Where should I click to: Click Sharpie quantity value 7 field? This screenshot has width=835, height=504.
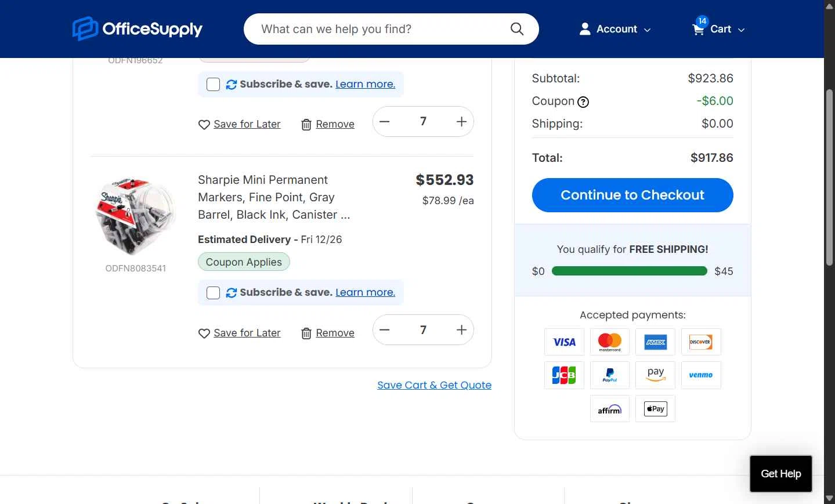click(423, 330)
